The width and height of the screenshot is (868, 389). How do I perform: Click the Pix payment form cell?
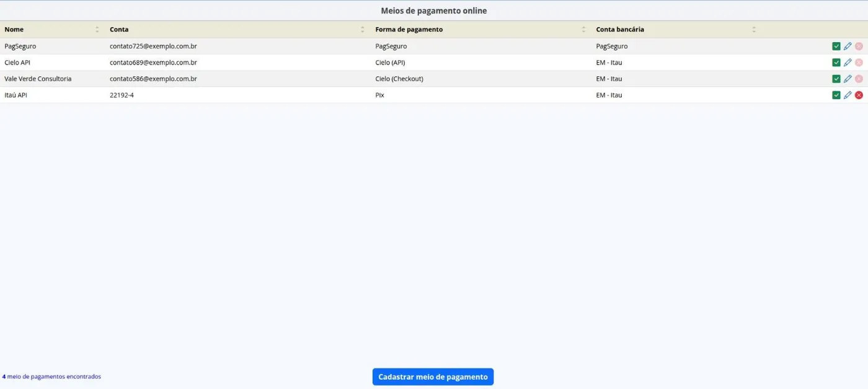(380, 95)
